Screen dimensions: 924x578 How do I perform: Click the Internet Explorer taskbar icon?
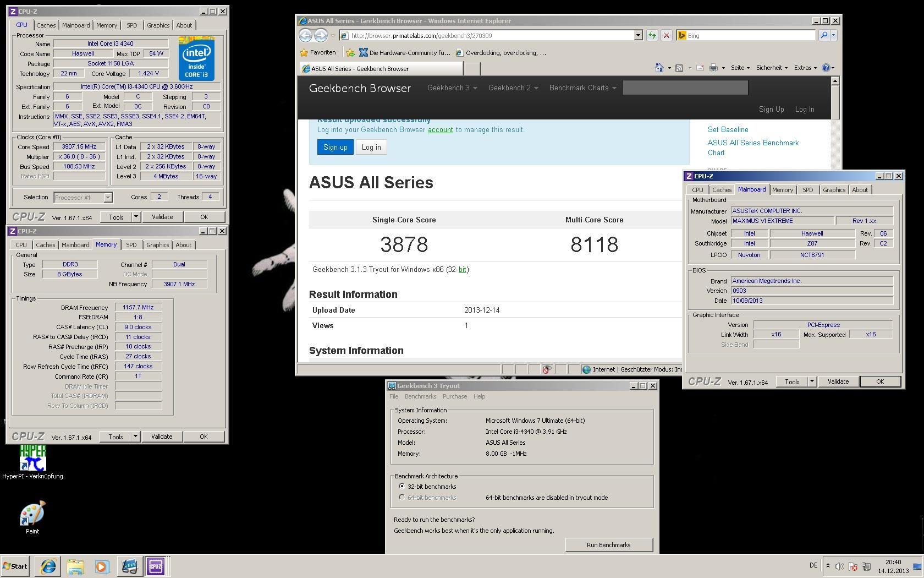(48, 566)
